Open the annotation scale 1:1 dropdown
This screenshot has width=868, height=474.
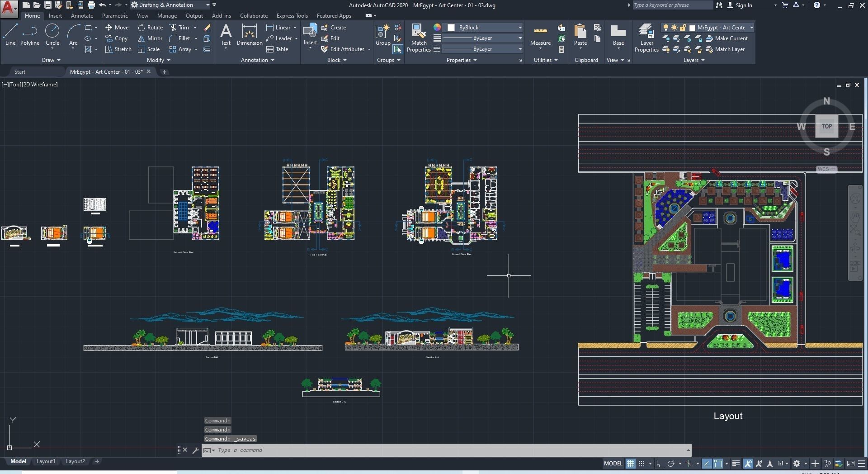click(783, 464)
